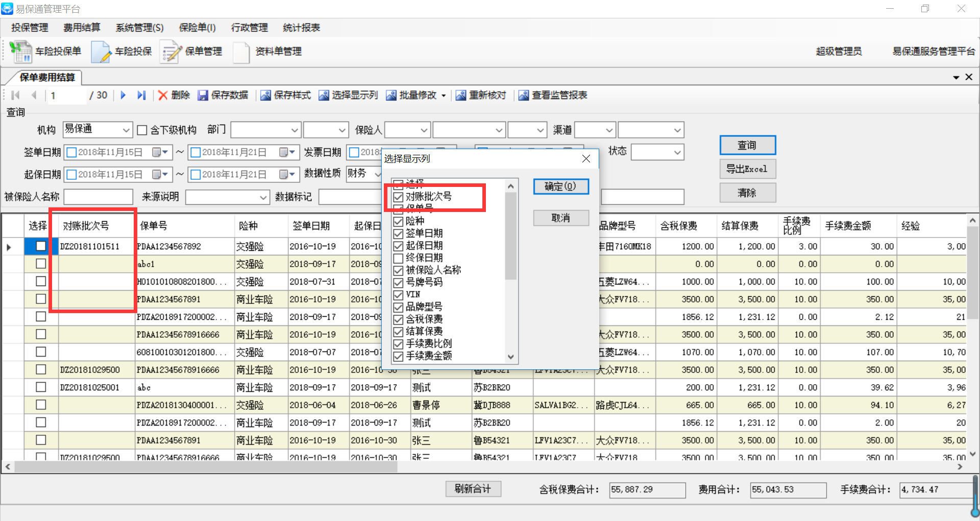Image resolution: width=980 pixels, height=521 pixels.
Task: Click the 资料单管理 document icon
Action: pyautogui.click(x=241, y=52)
